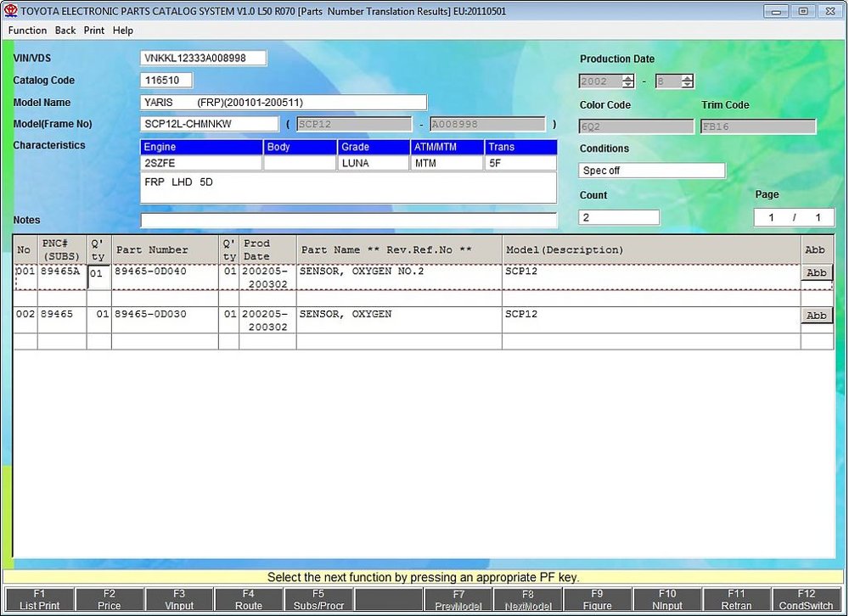Click the production year field 2002
This screenshot has width=849, height=616.
[x=600, y=81]
